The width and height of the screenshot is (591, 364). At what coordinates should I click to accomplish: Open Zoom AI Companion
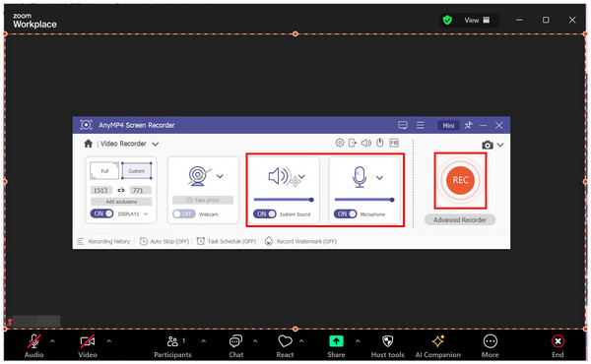click(x=438, y=346)
